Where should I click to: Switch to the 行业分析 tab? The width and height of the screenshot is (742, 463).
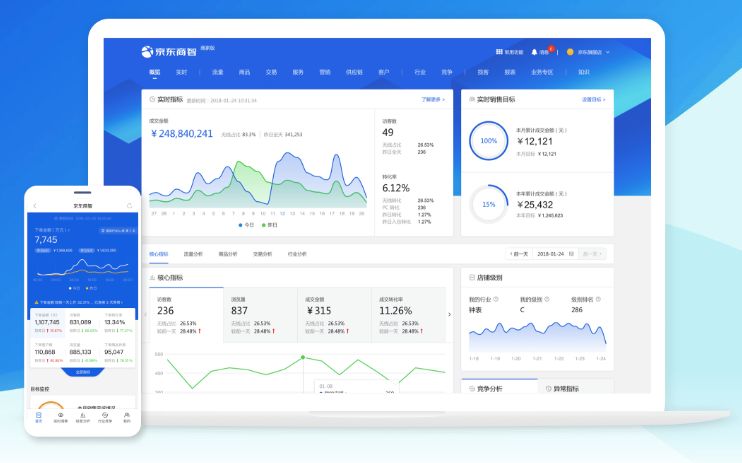[297, 254]
